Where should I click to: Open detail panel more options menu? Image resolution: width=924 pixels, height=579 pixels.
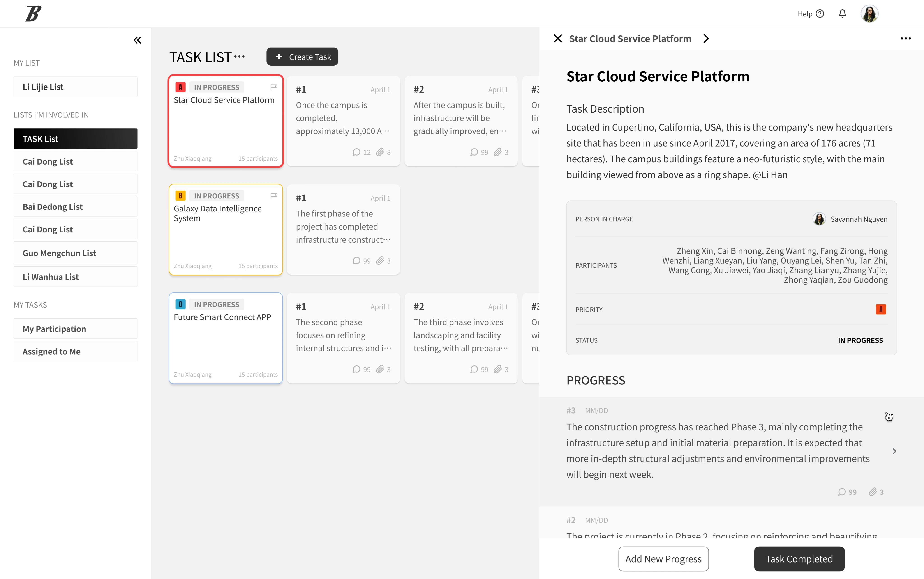coord(906,39)
